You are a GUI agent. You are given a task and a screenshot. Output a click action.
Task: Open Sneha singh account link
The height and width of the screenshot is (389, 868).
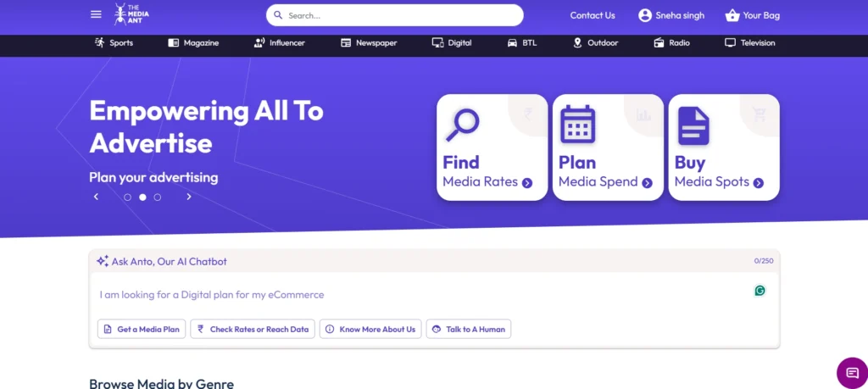[x=671, y=15]
